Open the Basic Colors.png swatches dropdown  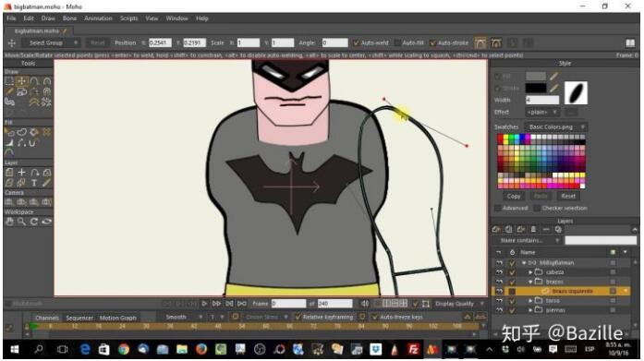(556, 126)
